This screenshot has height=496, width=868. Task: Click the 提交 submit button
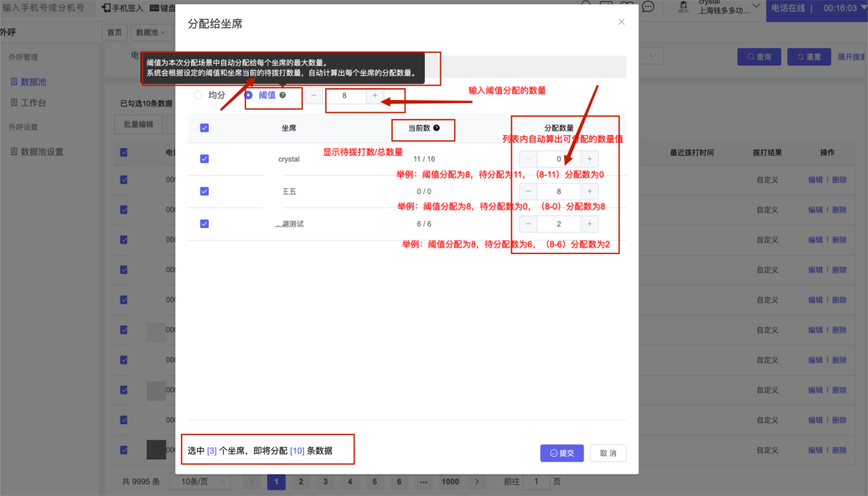point(561,453)
